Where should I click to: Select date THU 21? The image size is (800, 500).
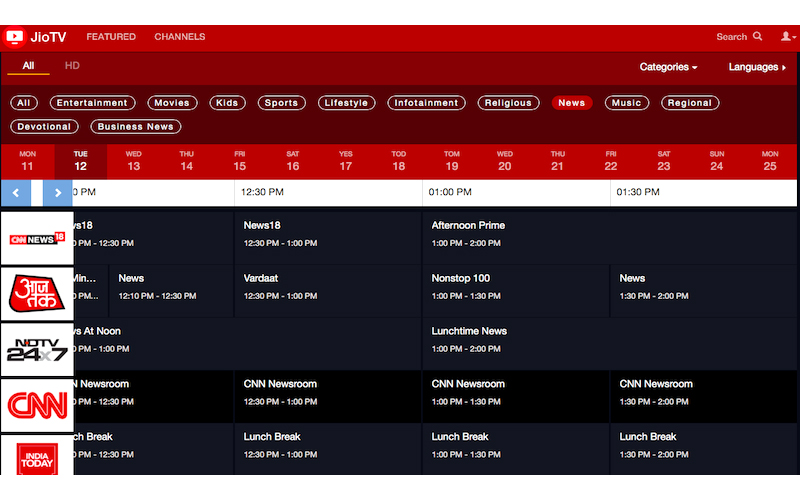(x=558, y=161)
